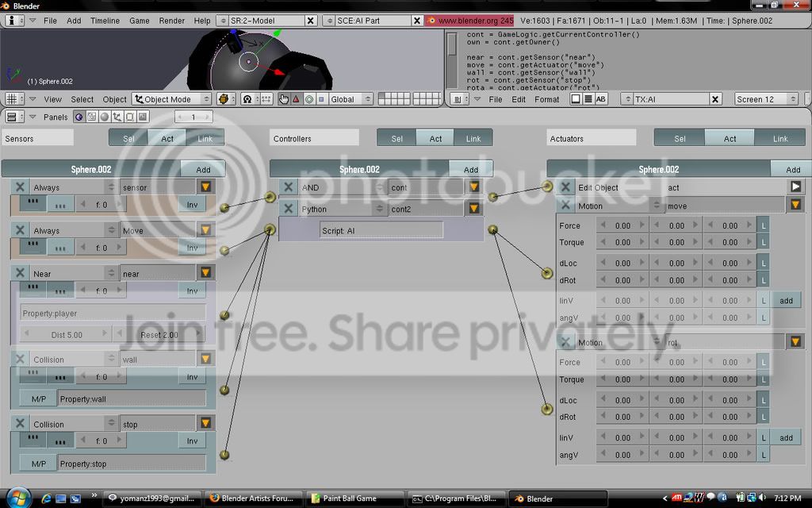Open the Shading context sphere icon

pos(105,117)
